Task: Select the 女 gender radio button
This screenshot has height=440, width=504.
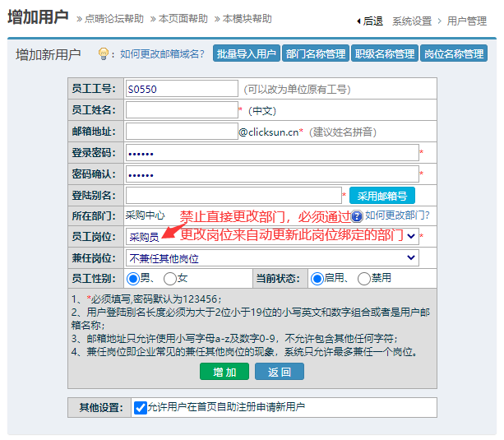Action: (x=171, y=279)
